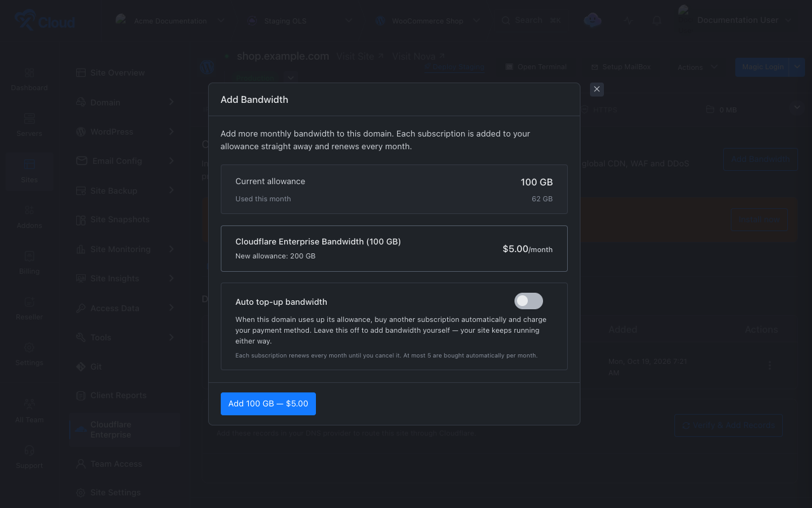
Task: Open Settings in the left icon rail
Action: pyautogui.click(x=29, y=354)
